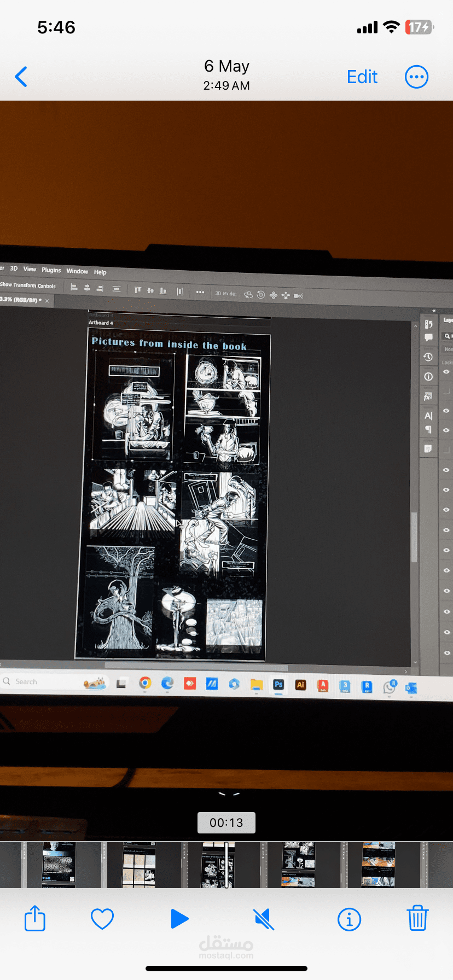Launch 3ds Max from the taskbar

(x=345, y=686)
